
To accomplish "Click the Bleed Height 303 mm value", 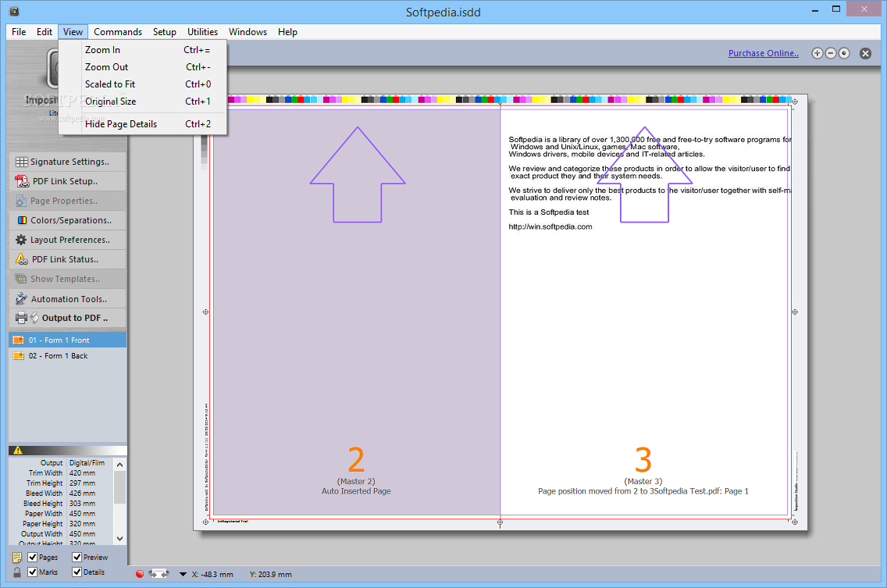I will pyautogui.click(x=83, y=504).
